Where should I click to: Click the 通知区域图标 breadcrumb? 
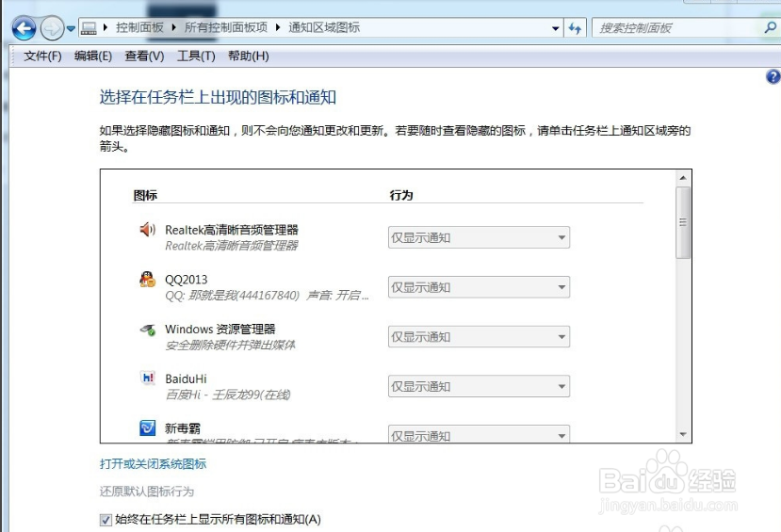[x=324, y=27]
